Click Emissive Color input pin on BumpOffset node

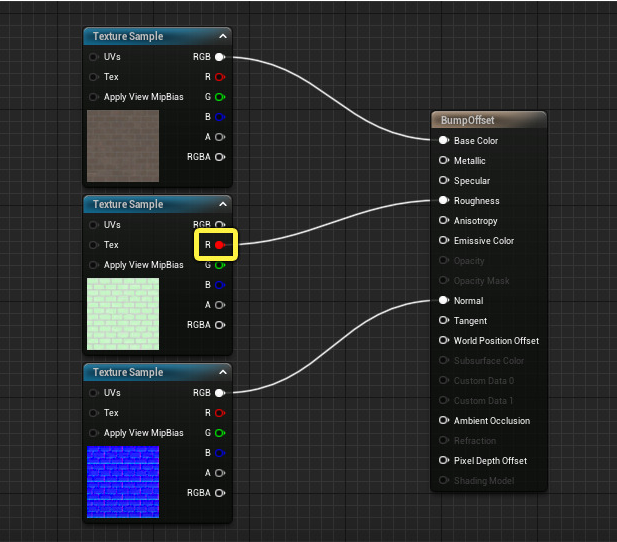pyautogui.click(x=444, y=240)
